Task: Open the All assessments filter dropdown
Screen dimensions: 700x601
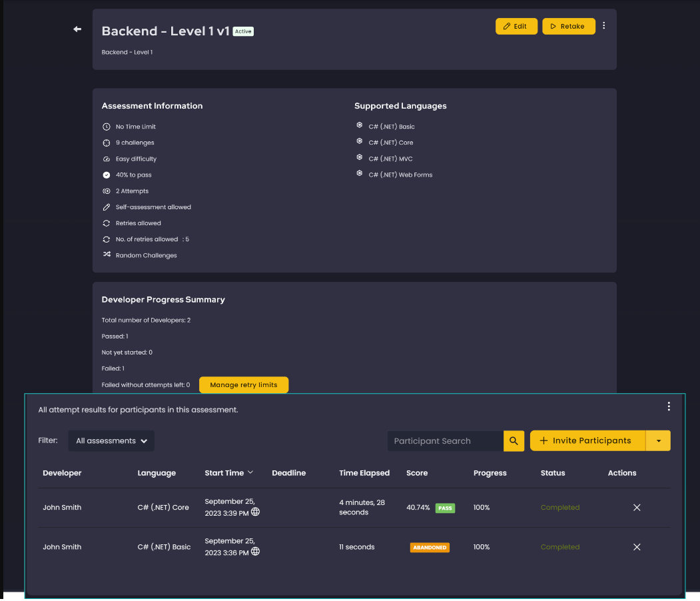Action: click(111, 440)
